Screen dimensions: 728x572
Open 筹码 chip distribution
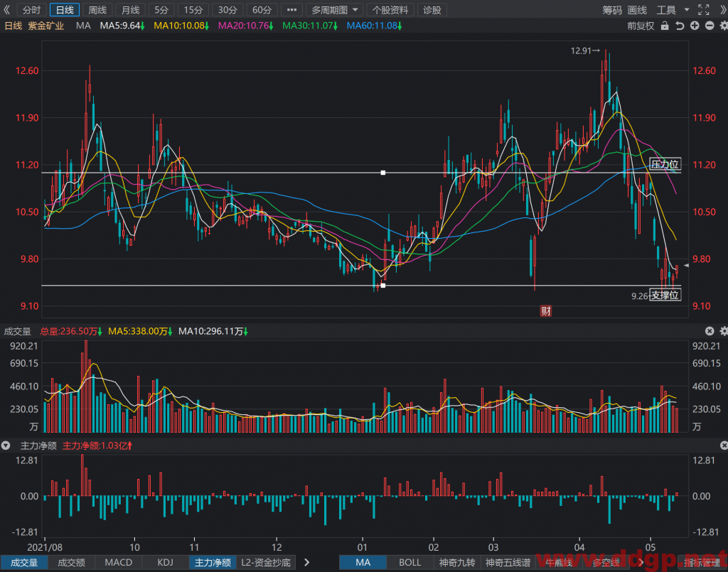(612, 10)
